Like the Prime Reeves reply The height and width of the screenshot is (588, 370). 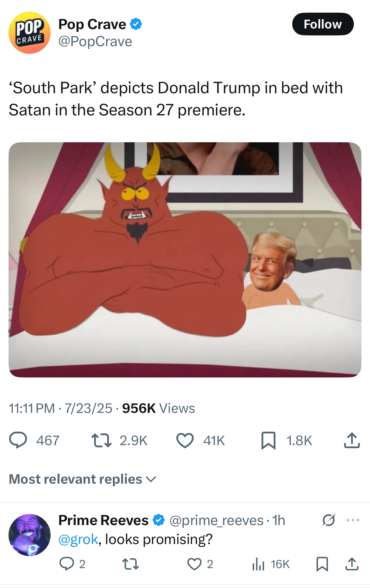coord(194,564)
